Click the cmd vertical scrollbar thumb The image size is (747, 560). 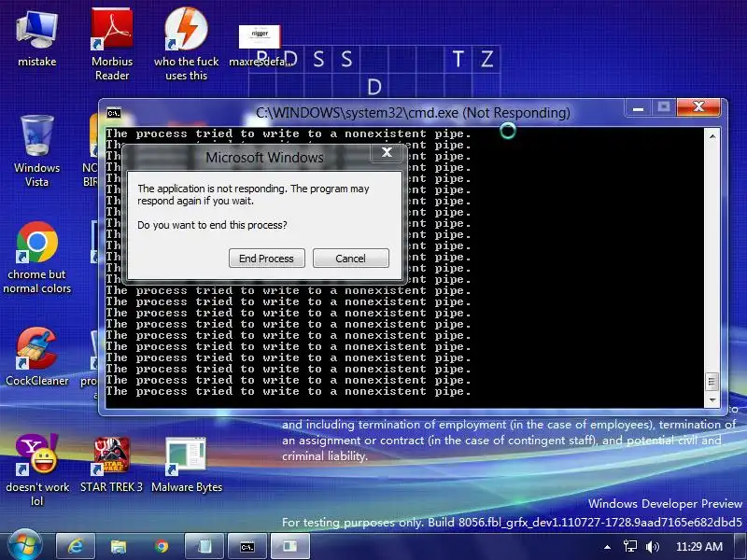pos(712,382)
